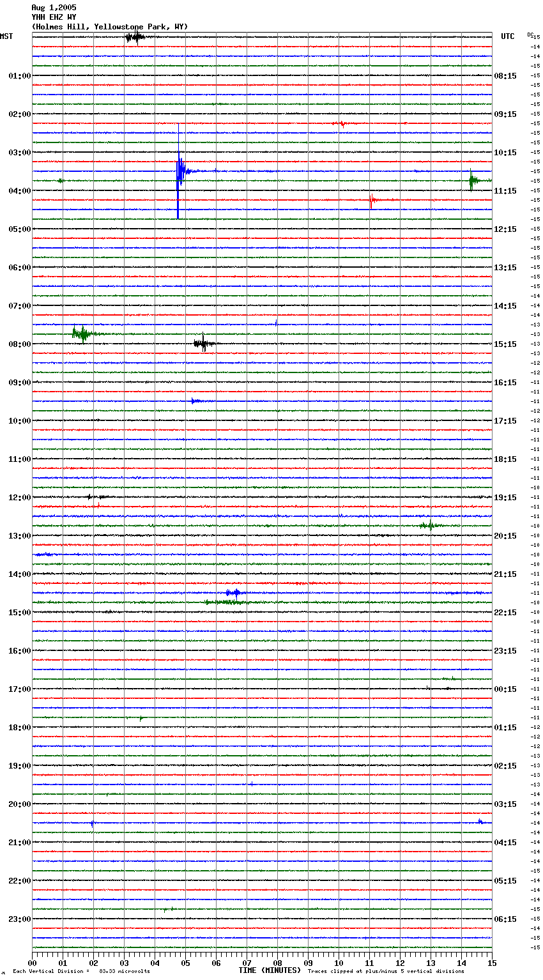543x980 pixels.
Task: Select the "23:15" UTC time label
Action: (x=505, y=651)
